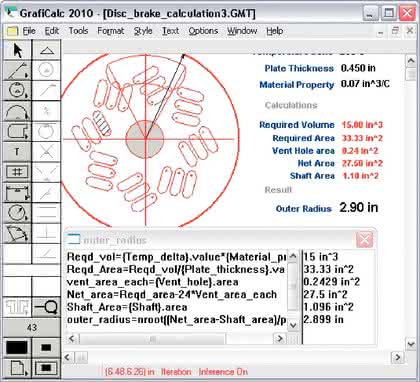Screen dimensions: 420x382
Task: Click the V-shaped lines constraint icon
Action: [x=47, y=172]
